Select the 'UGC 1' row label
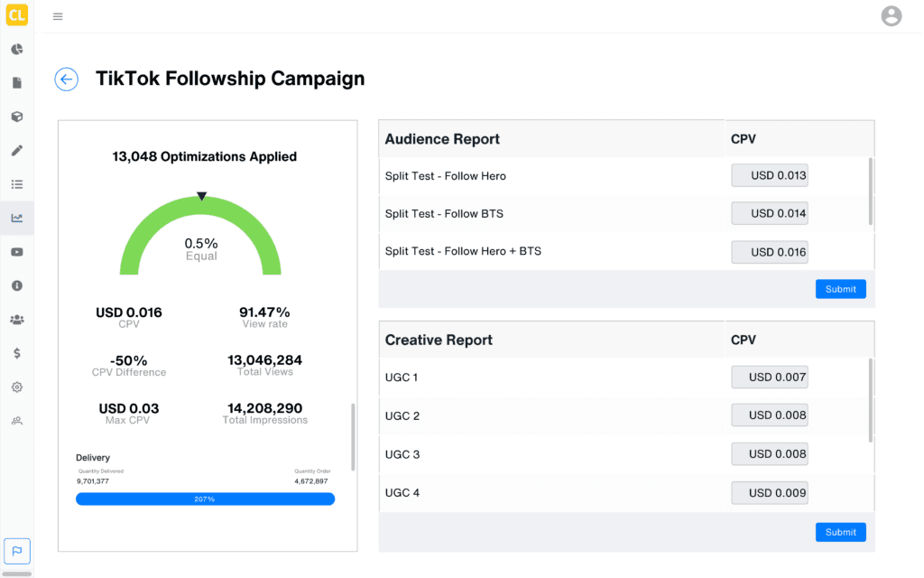Image resolution: width=924 pixels, height=578 pixels. pyautogui.click(x=402, y=378)
